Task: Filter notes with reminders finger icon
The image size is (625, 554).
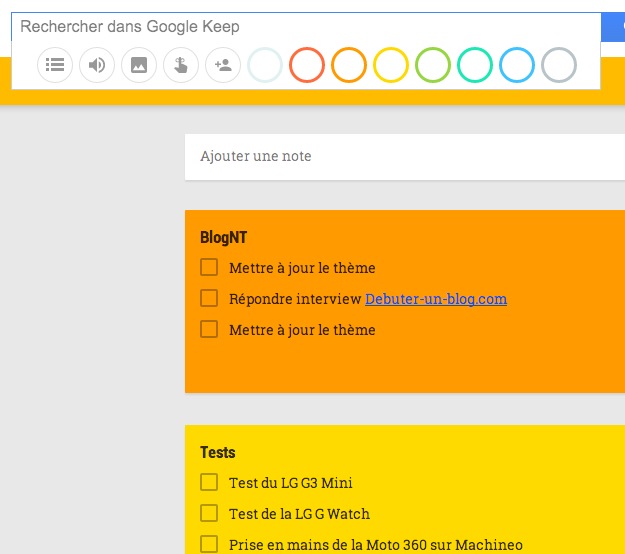Action: click(x=181, y=66)
